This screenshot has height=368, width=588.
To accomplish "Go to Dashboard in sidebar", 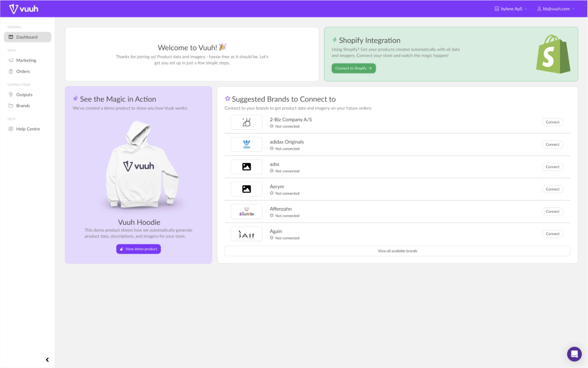I will point(27,37).
